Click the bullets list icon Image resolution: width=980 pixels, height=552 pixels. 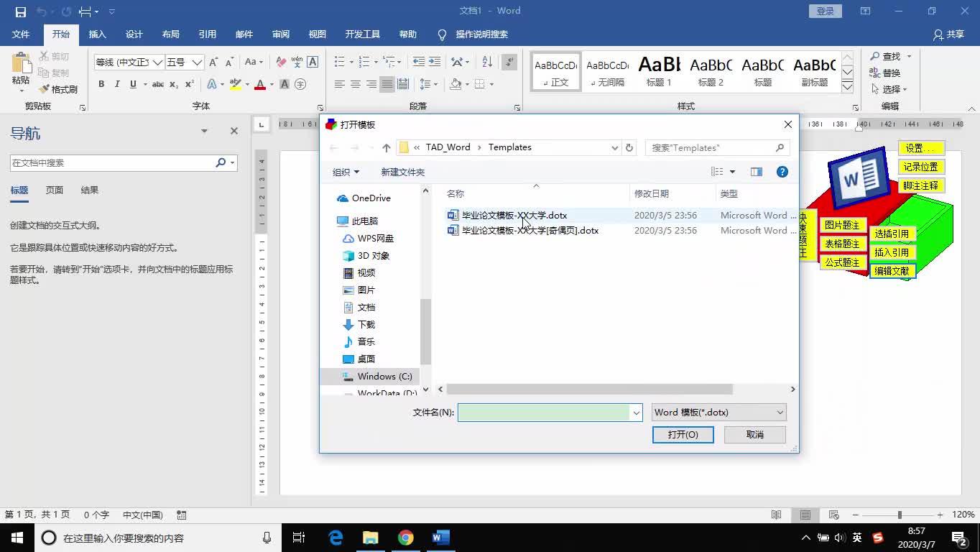(x=339, y=63)
